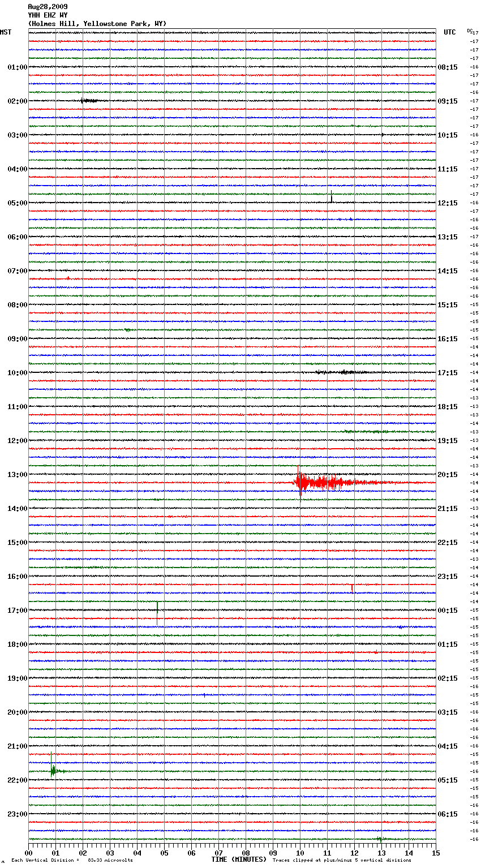The image size is (481, 868).
Task: Click minute 05 on the bottom axis
Action: (164, 853)
